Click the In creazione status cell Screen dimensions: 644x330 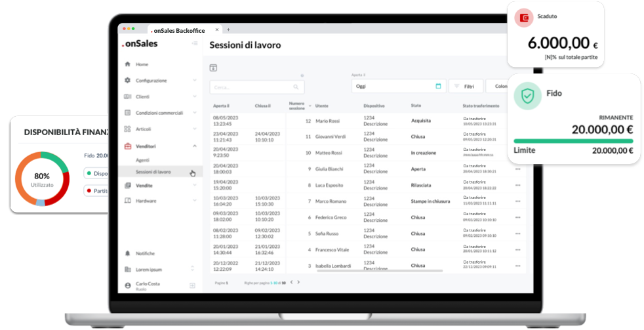(424, 153)
